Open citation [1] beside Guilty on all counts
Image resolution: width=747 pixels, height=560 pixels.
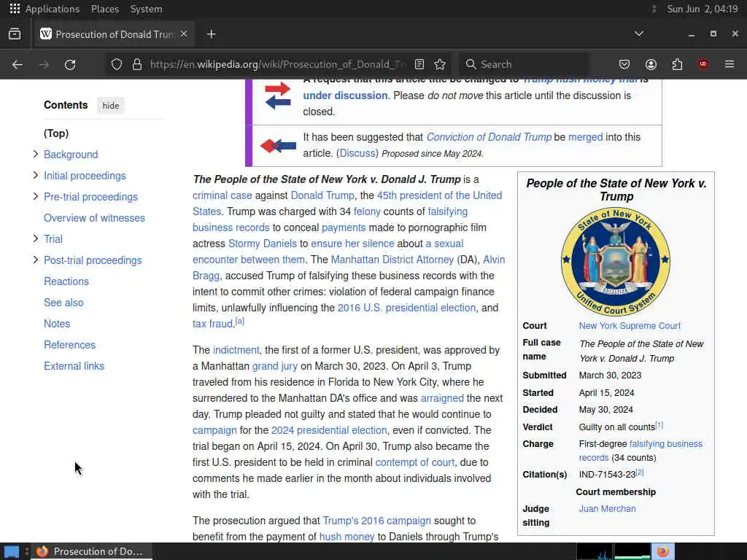659,425
